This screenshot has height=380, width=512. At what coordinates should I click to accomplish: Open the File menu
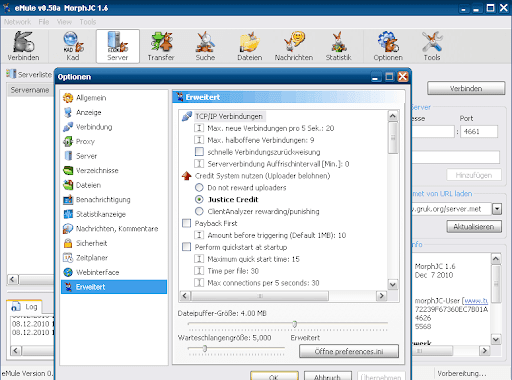click(x=44, y=22)
